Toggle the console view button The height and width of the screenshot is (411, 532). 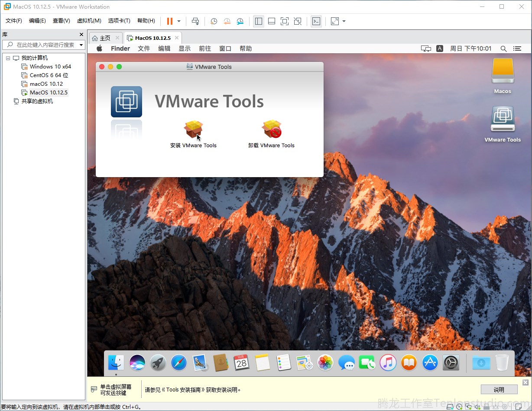[x=316, y=21]
